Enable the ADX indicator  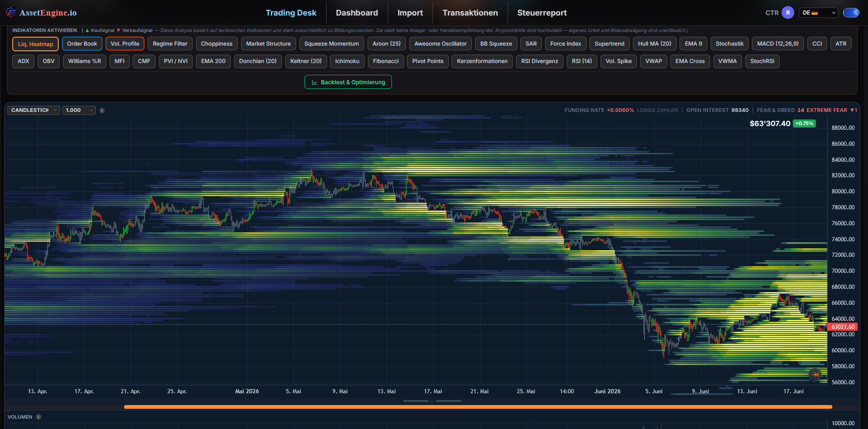point(23,61)
